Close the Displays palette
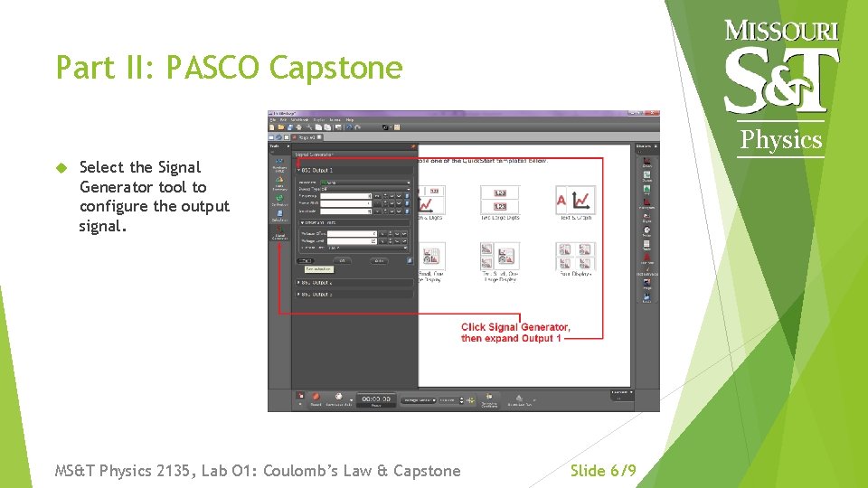 click(x=655, y=146)
